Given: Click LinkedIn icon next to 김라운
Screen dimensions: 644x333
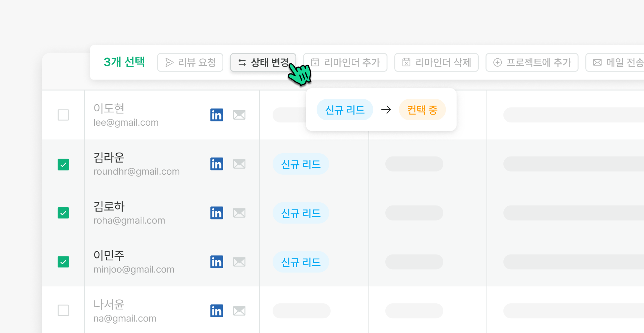Looking at the screenshot, I should tap(216, 164).
